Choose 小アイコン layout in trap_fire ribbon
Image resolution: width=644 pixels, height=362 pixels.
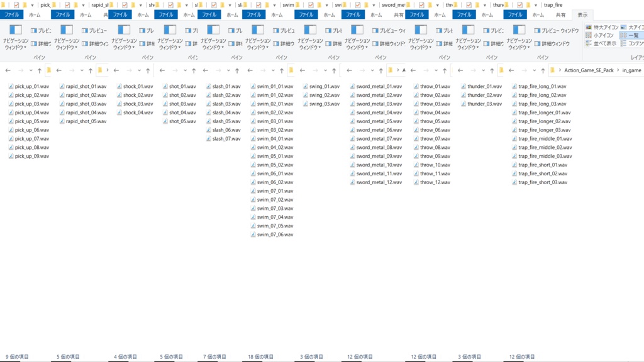coord(599,35)
